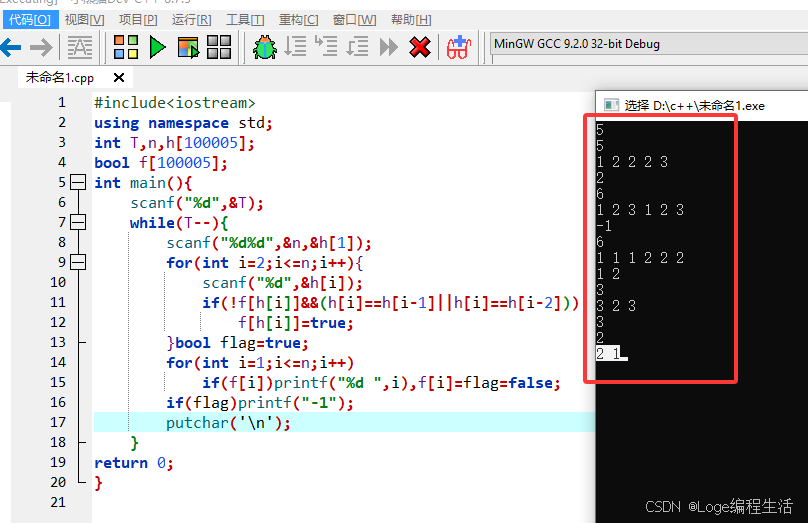Image resolution: width=808 pixels, height=523 pixels.
Task: Open the compiler set dropdown MinGW GCC 9.2.0
Action: 649,44
